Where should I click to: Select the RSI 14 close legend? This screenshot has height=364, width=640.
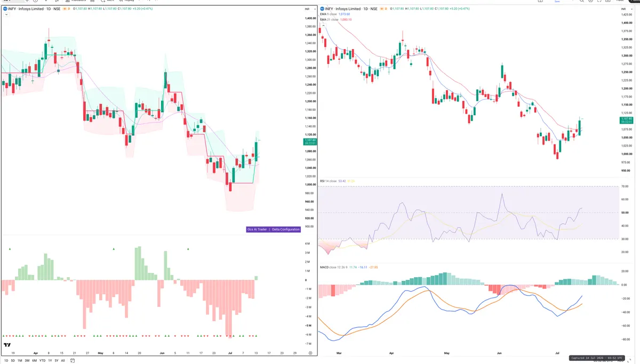329,181
